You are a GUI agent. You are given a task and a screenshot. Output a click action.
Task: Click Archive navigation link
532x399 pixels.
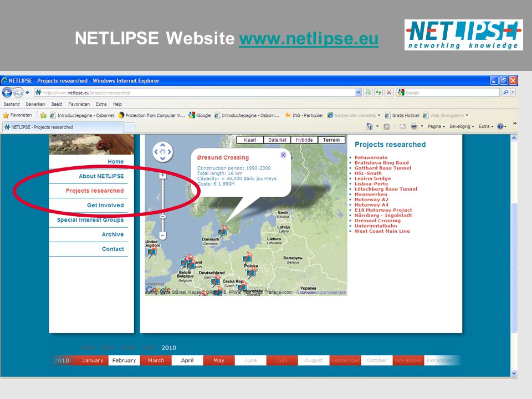click(112, 234)
